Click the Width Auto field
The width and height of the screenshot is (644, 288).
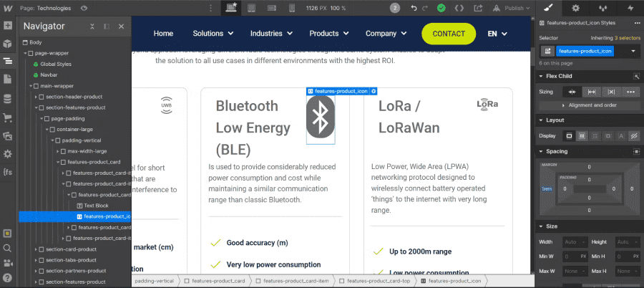574,242
